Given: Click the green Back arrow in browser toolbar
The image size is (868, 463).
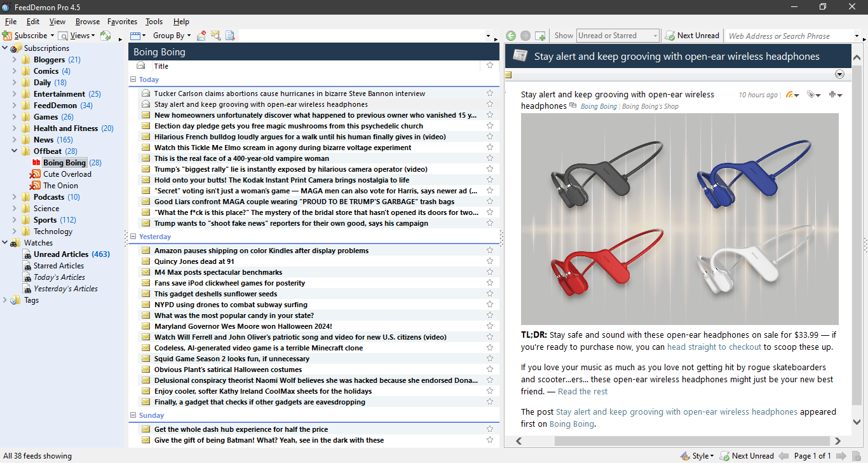Looking at the screenshot, I should pyautogui.click(x=511, y=36).
